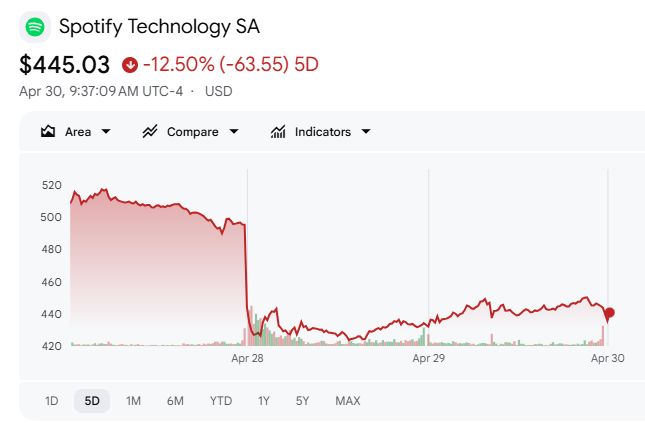Click the Spotify Technology SA title

(166, 26)
